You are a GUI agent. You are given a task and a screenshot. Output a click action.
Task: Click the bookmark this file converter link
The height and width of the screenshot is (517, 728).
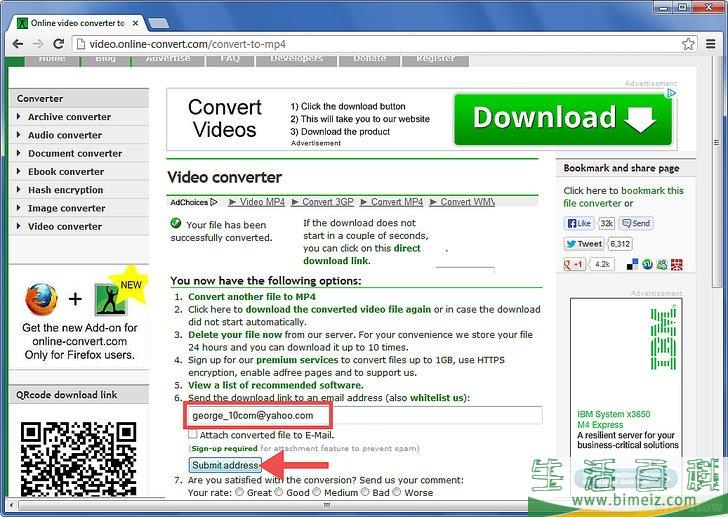pos(623,197)
